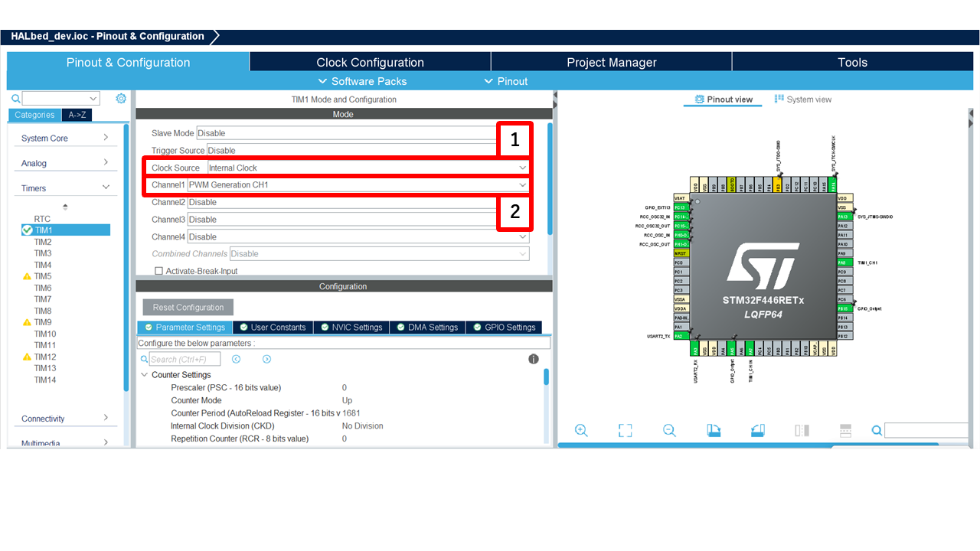Click the PB15 pin on the chip
Screen dimensions: 980x551
(x=843, y=308)
